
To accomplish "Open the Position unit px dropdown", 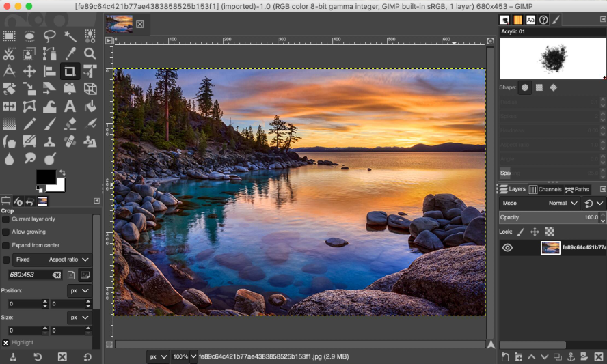I will click(80, 291).
